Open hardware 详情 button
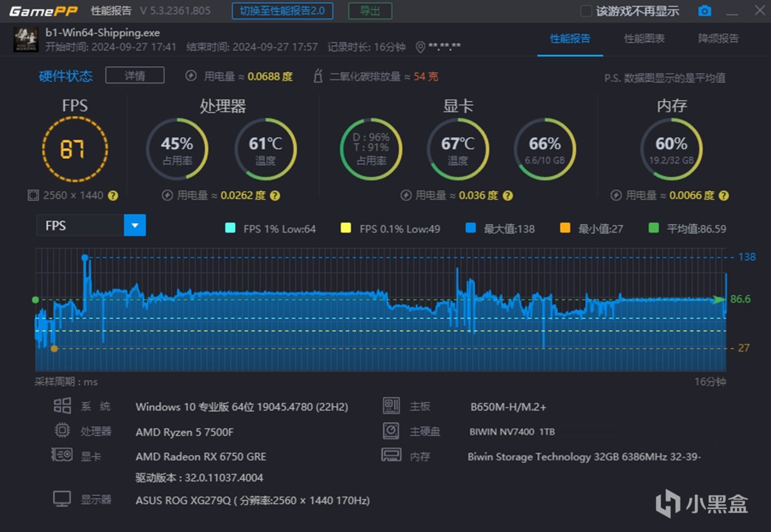Viewport: 771px width, 532px height. click(x=135, y=76)
